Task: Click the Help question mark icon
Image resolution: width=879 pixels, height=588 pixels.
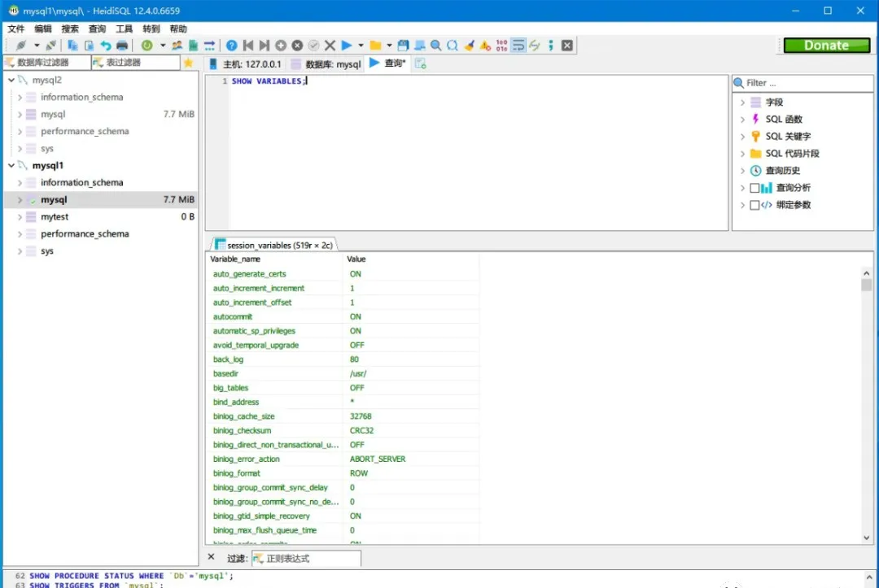Action: (232, 46)
